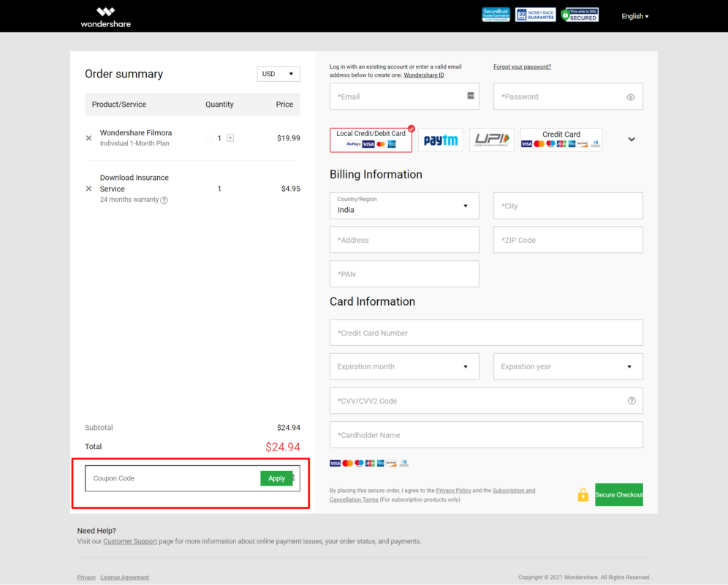Click the SSL Secured site badge
The image size is (728, 585).
click(580, 15)
